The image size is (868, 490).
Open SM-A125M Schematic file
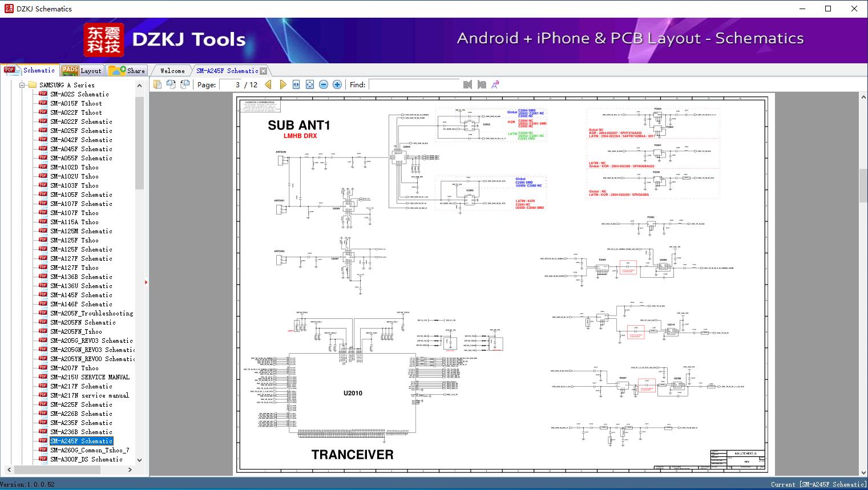coord(81,231)
